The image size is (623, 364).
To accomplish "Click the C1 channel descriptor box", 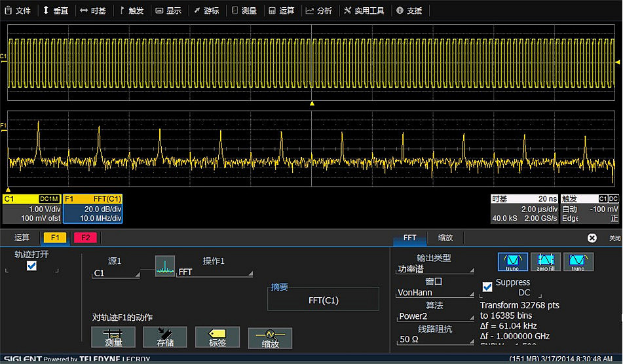I will [x=31, y=209].
